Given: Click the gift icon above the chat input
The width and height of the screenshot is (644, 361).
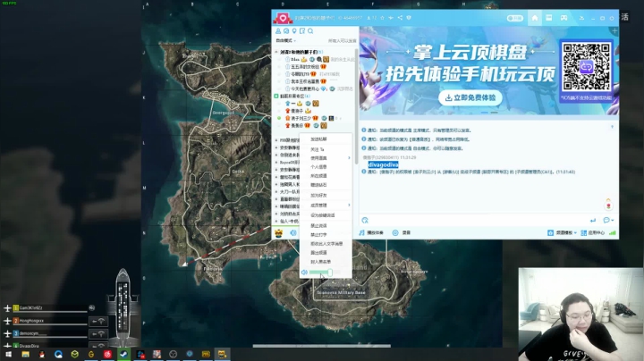Looking at the screenshot, I should (x=609, y=206).
